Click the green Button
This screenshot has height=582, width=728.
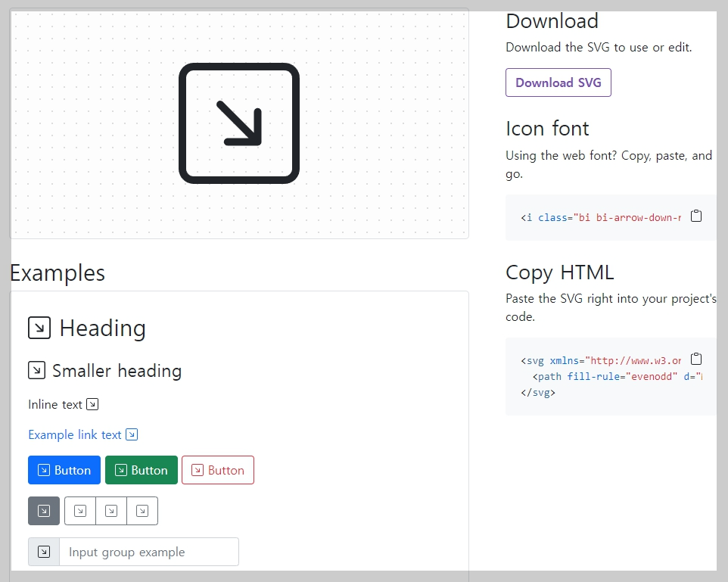(x=142, y=470)
